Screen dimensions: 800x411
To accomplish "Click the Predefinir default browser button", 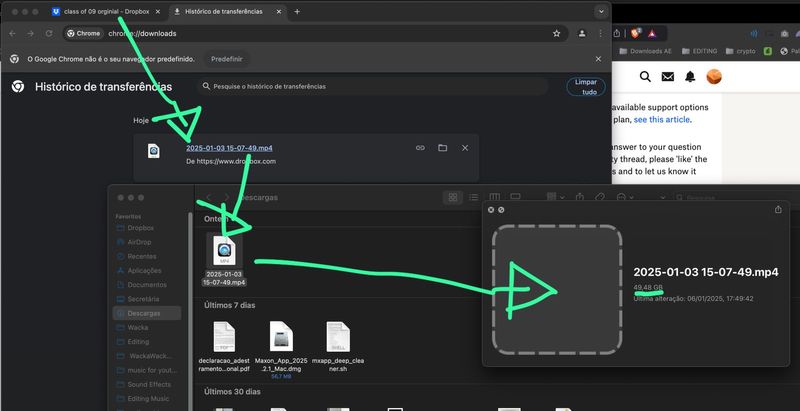I will click(226, 59).
